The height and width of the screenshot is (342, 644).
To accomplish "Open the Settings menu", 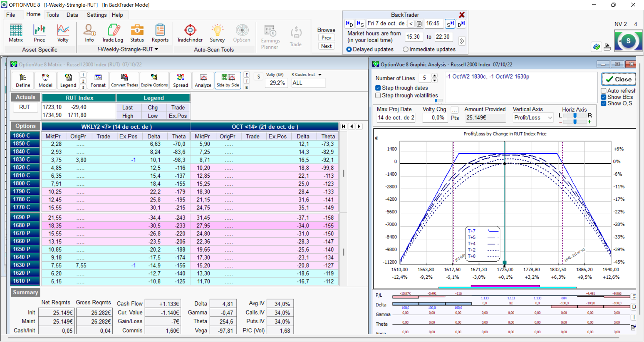I will pos(97,15).
